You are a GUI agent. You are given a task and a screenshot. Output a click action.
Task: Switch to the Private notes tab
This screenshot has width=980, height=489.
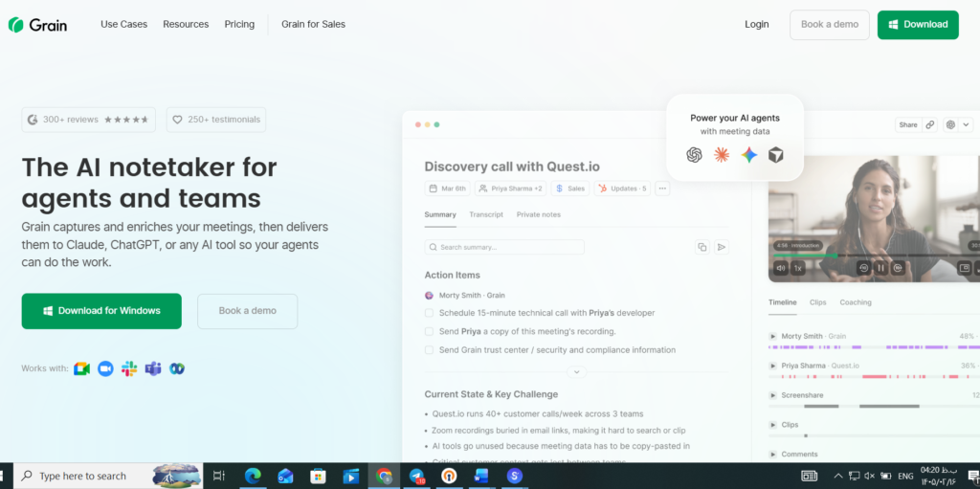coord(538,214)
